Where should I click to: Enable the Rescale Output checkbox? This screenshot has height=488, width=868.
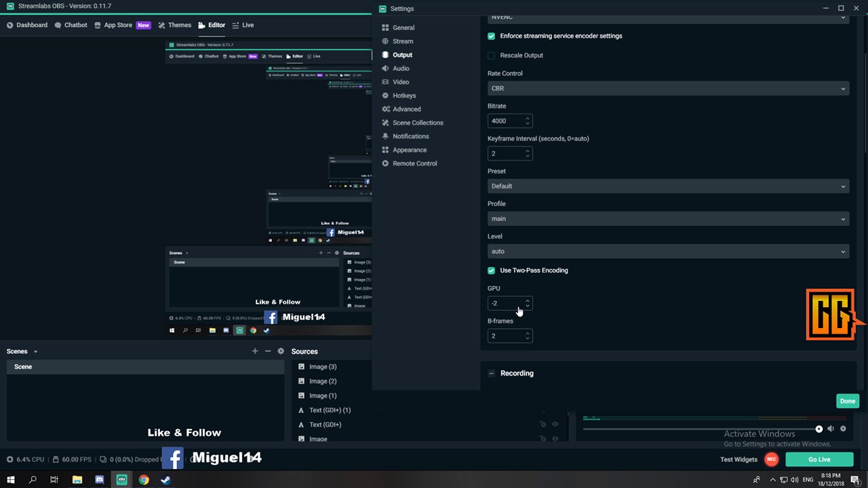coord(492,56)
